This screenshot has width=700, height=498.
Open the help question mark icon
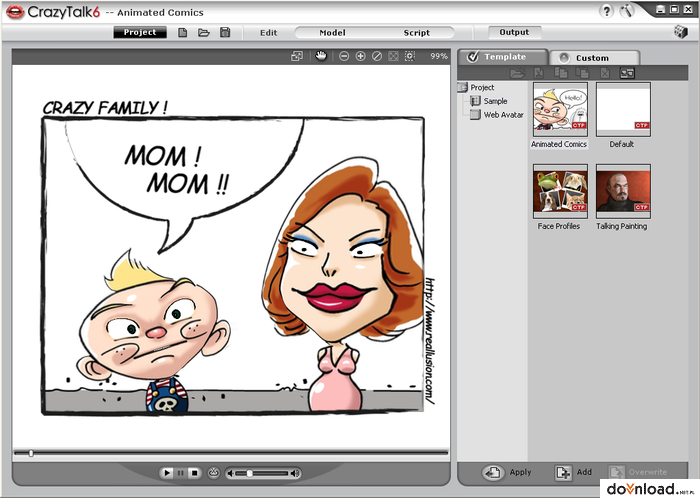click(606, 11)
